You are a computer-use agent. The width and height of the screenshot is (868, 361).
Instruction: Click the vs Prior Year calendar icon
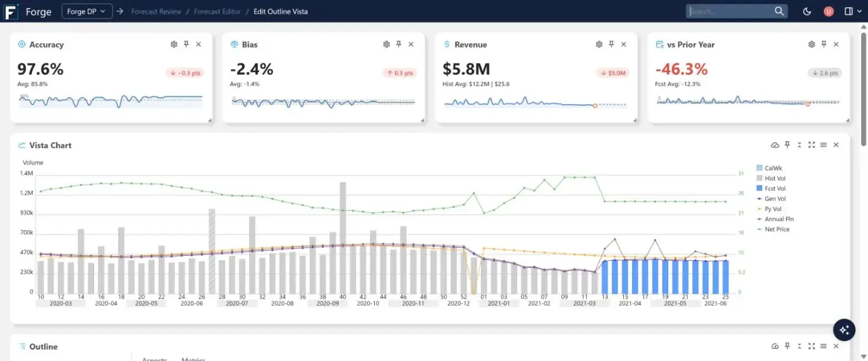click(659, 44)
